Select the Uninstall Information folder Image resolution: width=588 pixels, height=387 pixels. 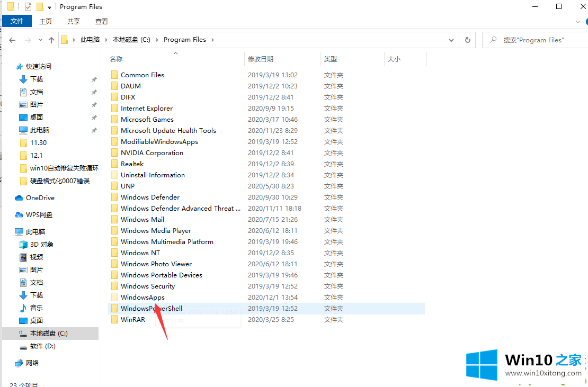(x=153, y=175)
